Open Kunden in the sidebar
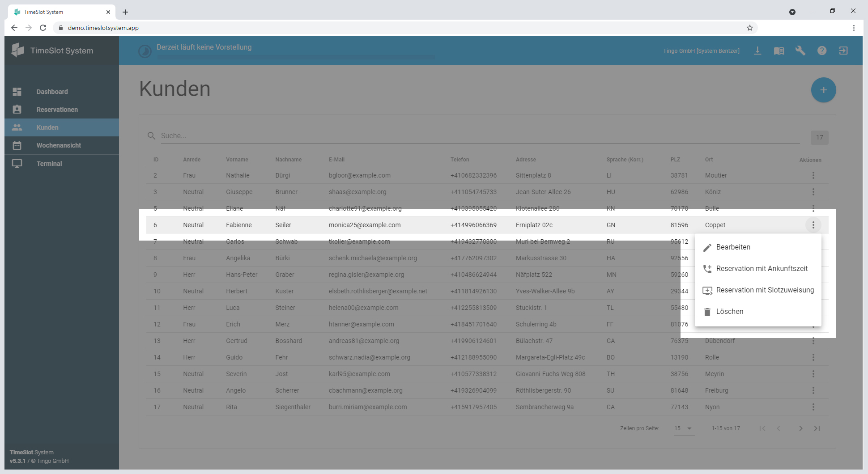 click(62, 127)
